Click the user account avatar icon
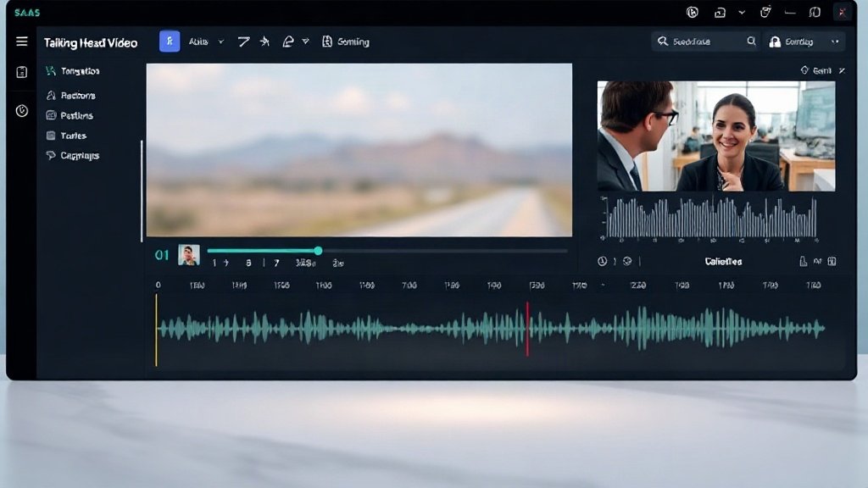Screen dimensions: 868x488 [775, 42]
